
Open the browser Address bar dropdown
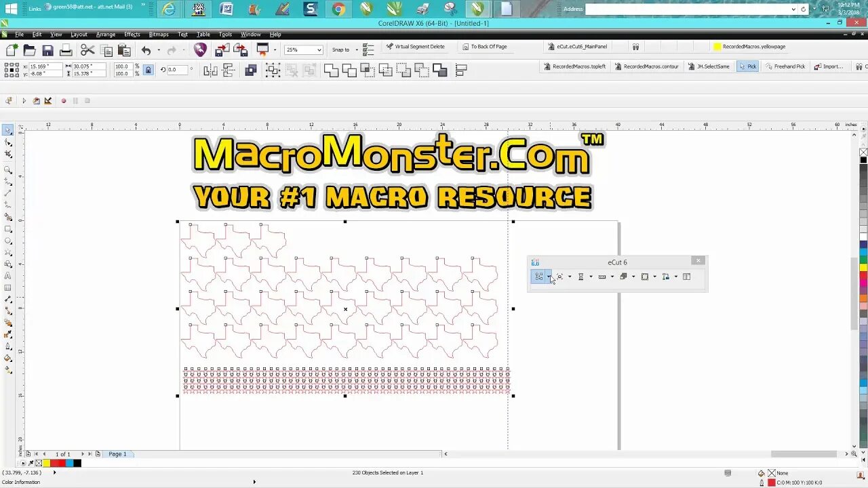pos(793,9)
